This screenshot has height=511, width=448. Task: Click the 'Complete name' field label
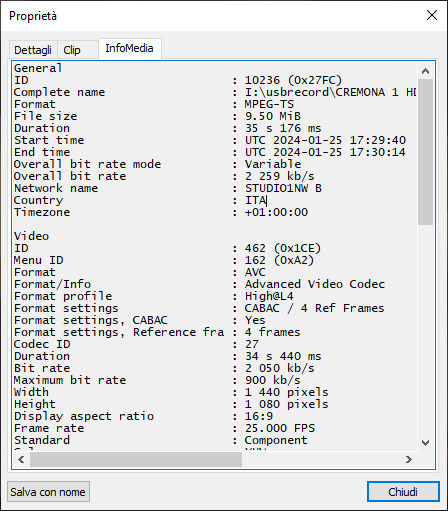(x=59, y=92)
